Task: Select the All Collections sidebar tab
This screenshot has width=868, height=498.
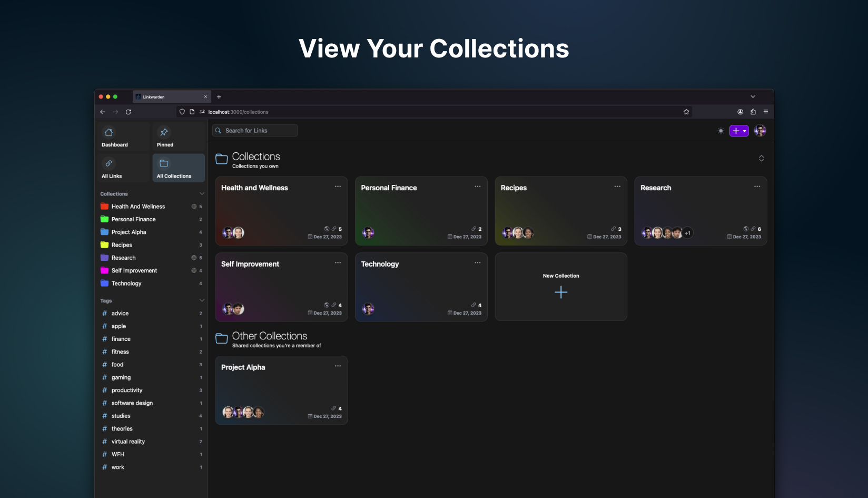Action: coord(178,168)
